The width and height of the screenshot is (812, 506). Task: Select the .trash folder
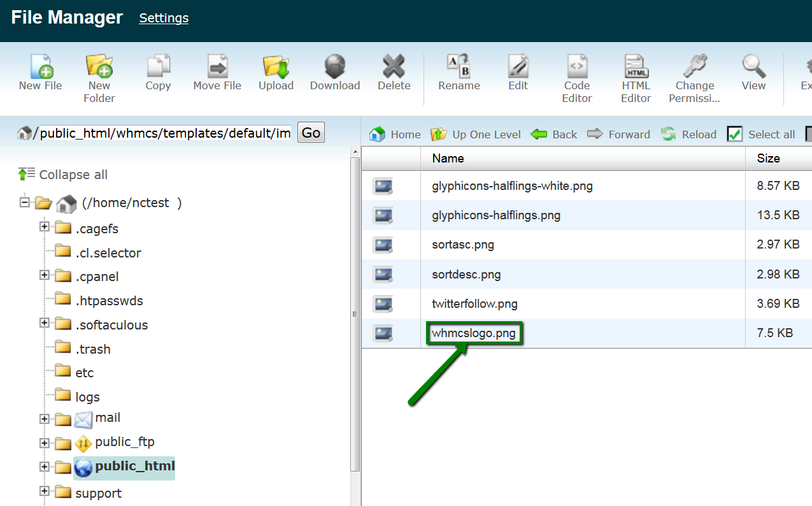(x=93, y=349)
